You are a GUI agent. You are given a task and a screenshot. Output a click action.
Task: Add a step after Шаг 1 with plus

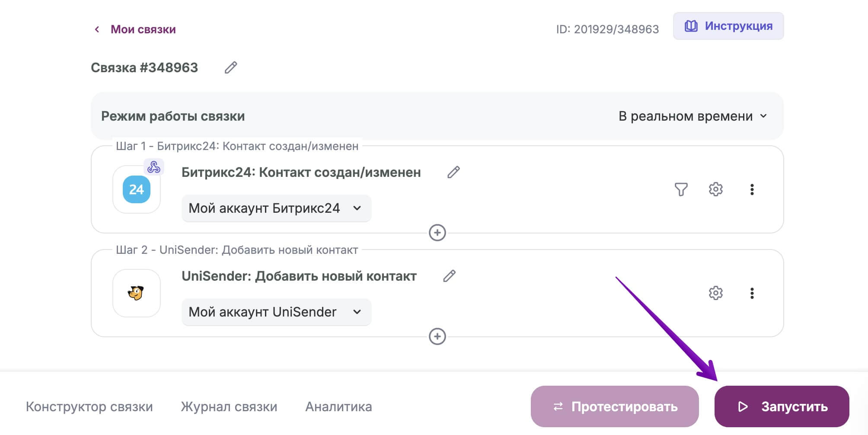(437, 233)
